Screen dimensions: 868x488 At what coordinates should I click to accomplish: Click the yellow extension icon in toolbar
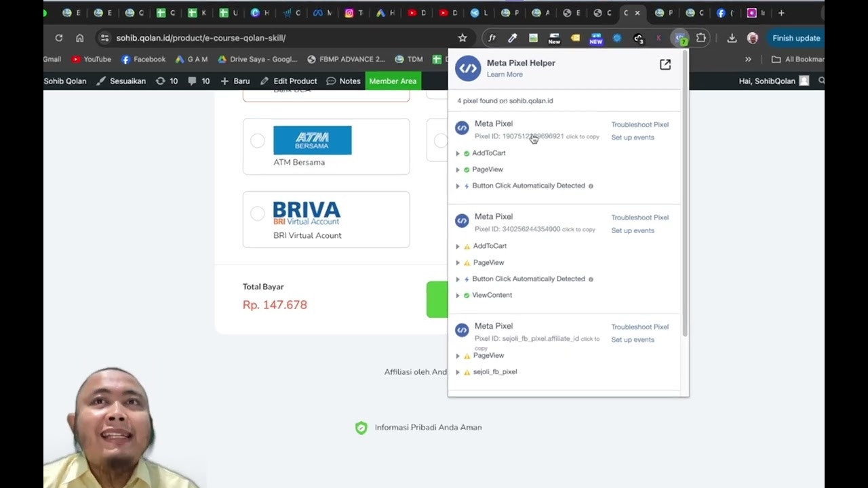coord(575,38)
